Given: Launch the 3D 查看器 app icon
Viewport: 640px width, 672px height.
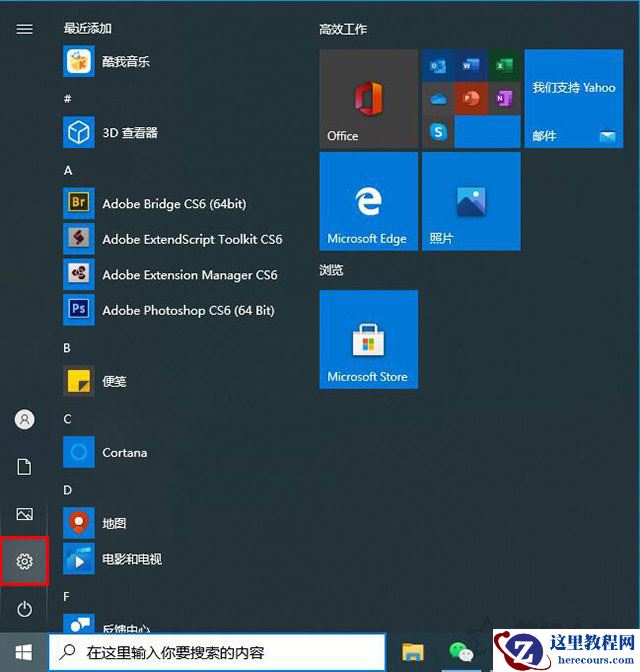Looking at the screenshot, I should (x=79, y=132).
